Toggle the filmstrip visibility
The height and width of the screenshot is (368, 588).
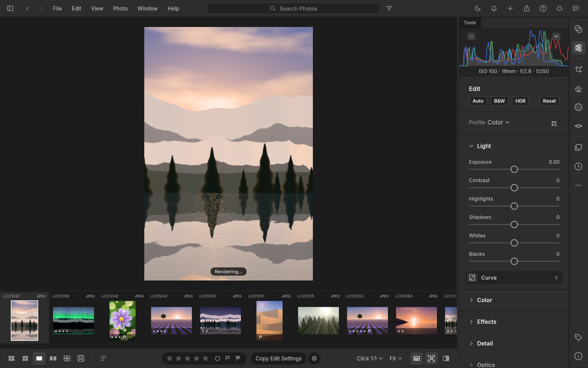[416, 358]
